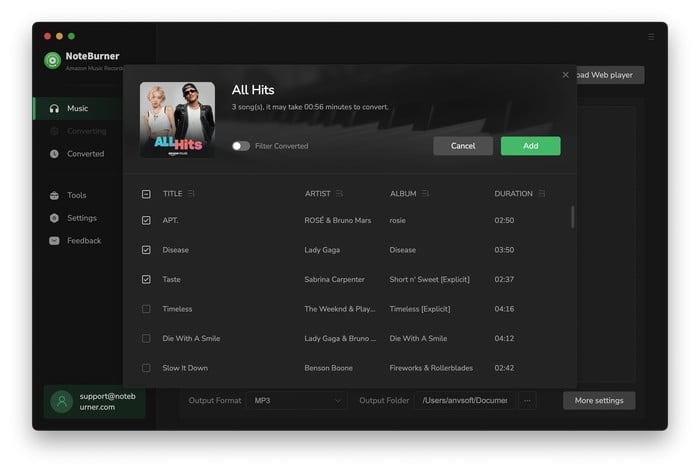
Task: Click the Die With A Smile title
Action: tap(191, 338)
